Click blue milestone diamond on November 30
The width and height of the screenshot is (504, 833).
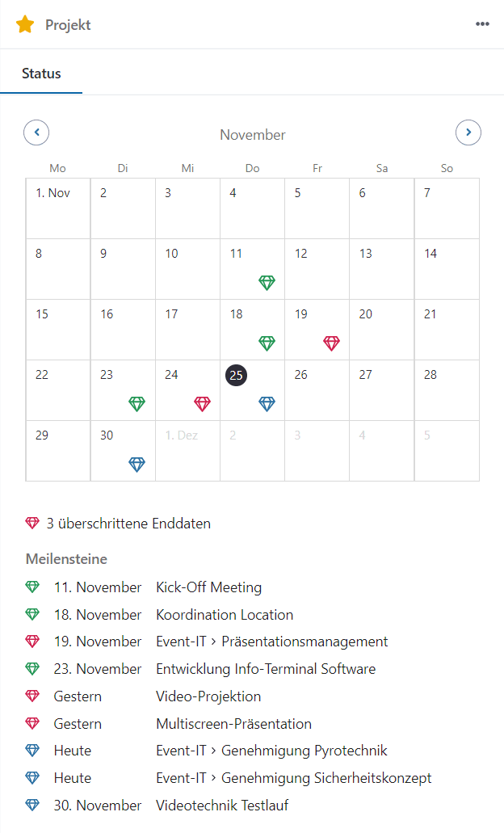[x=137, y=465]
